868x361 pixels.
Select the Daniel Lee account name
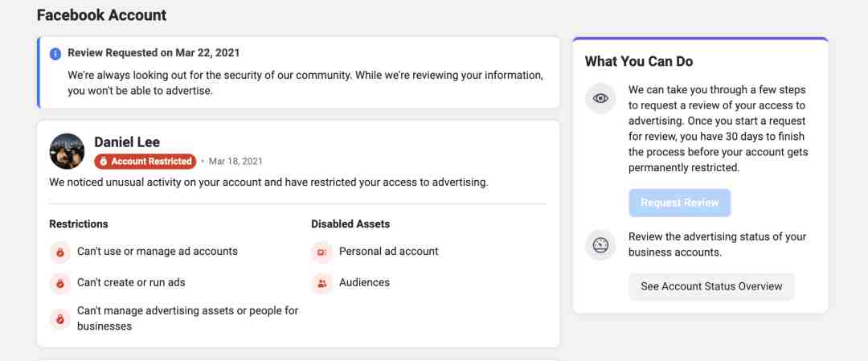point(127,142)
